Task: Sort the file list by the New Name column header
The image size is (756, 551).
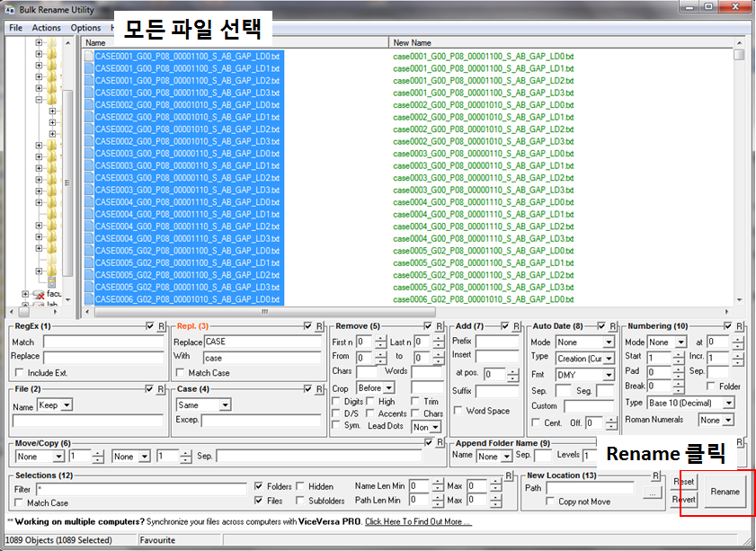Action: click(x=561, y=42)
